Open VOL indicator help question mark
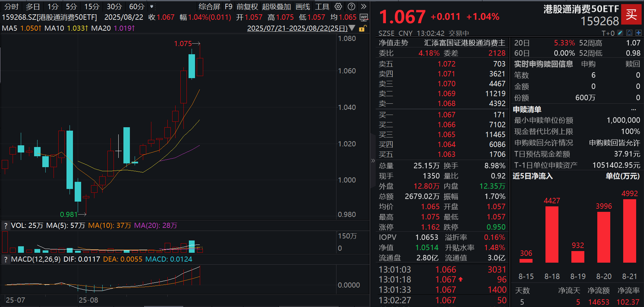644x307 pixels. pyautogui.click(x=5, y=225)
